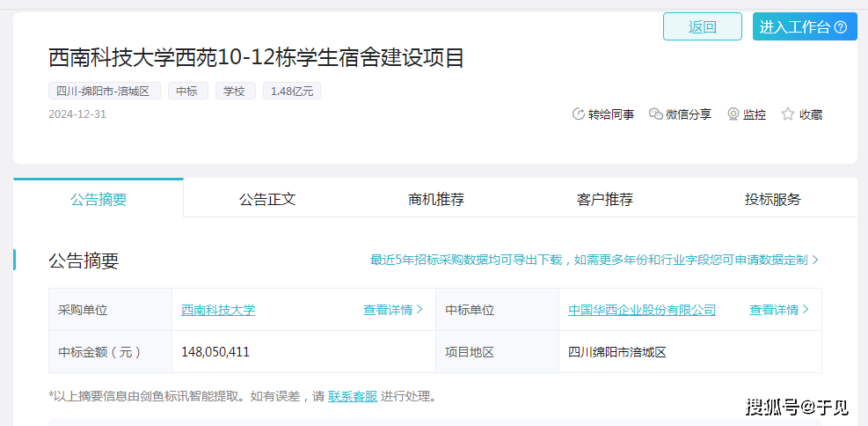This screenshot has width=868, height=426.
Task: Click the 中标单位 label cell
Action: 497,310
